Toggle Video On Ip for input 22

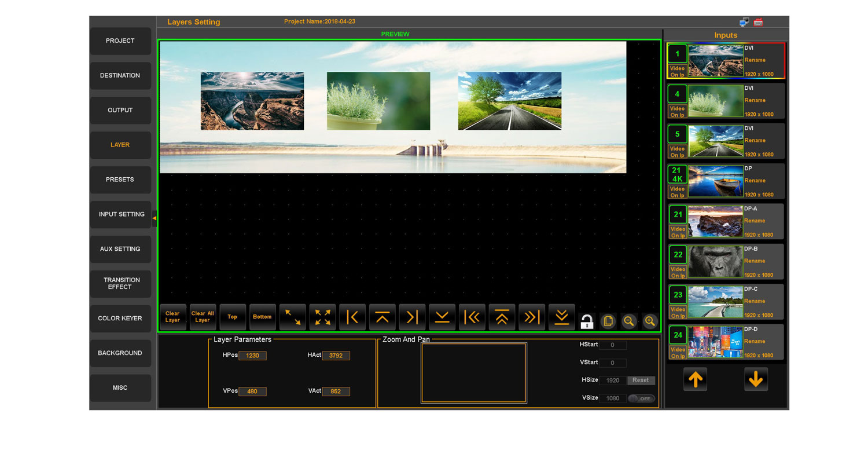coord(677,272)
